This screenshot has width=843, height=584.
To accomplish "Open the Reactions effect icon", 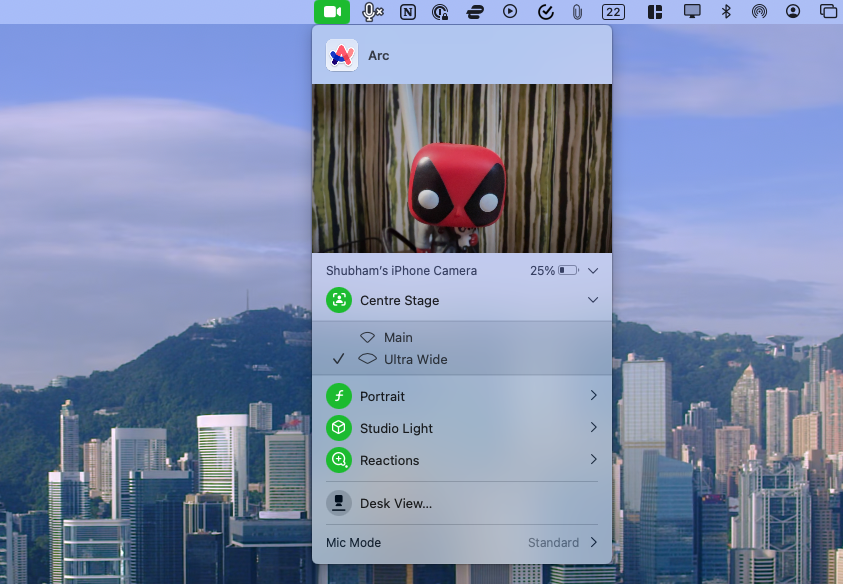I will point(339,460).
